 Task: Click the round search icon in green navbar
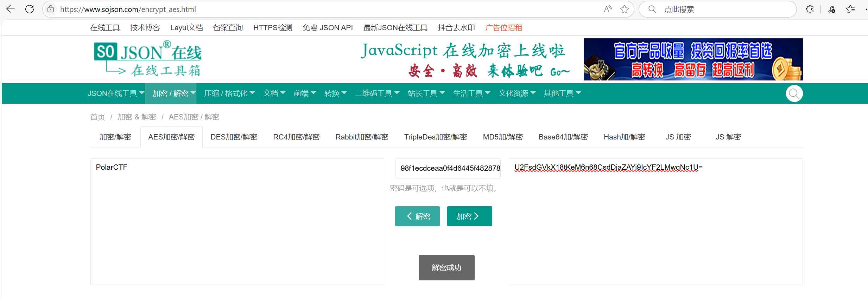pos(794,93)
